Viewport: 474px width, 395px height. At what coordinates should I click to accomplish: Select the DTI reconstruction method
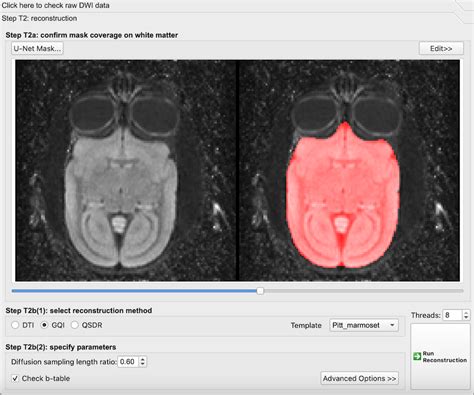(x=15, y=325)
